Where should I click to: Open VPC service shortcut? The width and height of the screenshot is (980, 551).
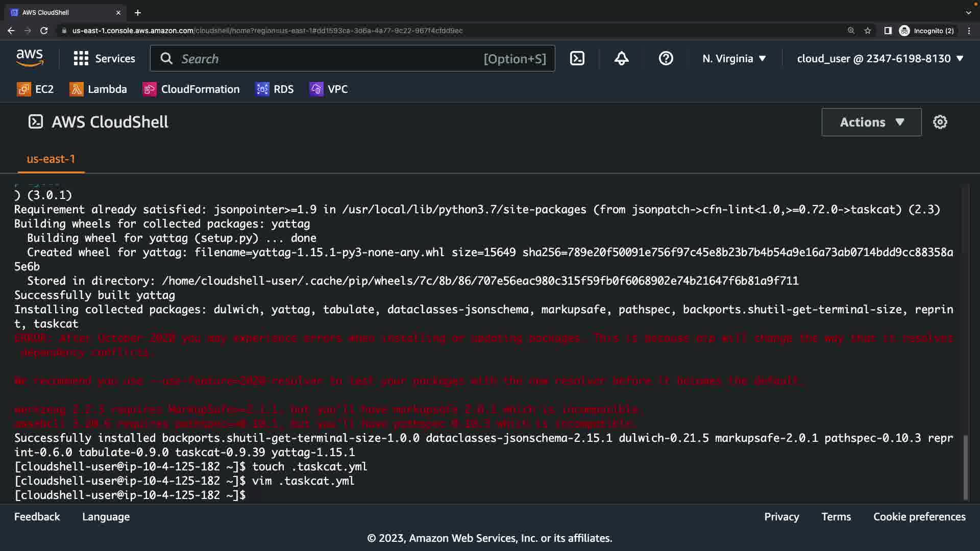329,89
